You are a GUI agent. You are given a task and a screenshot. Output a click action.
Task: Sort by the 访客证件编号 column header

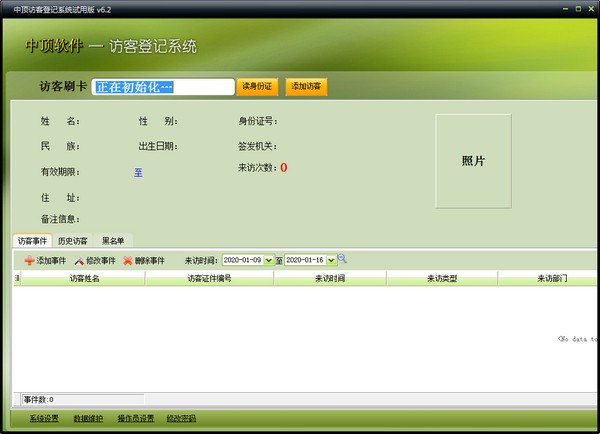209,279
